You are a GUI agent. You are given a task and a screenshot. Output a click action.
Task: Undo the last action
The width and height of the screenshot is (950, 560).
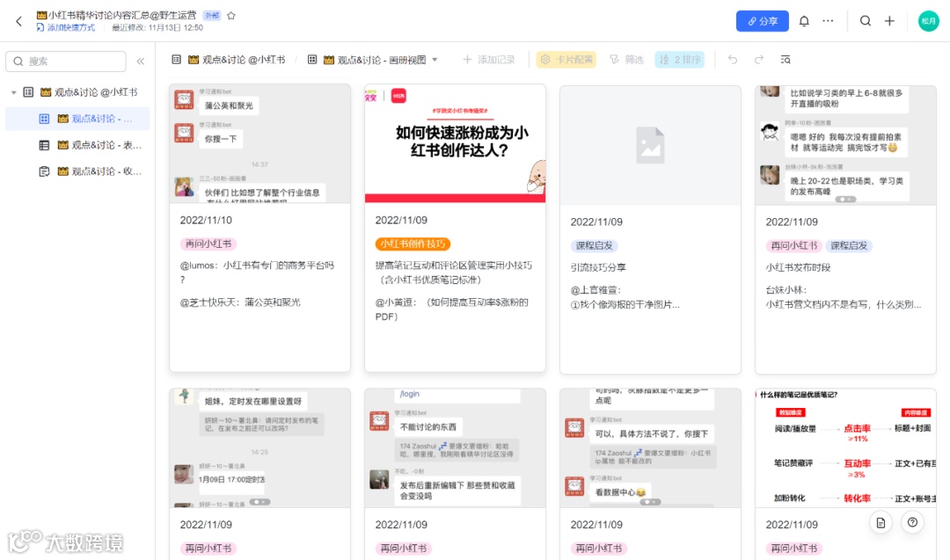tap(733, 60)
